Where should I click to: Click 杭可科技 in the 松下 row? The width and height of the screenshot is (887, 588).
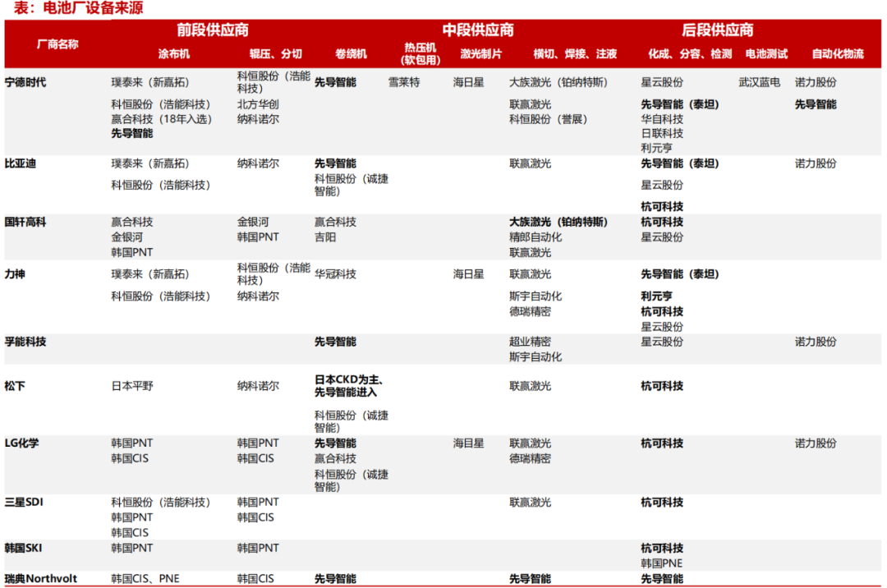(x=662, y=386)
